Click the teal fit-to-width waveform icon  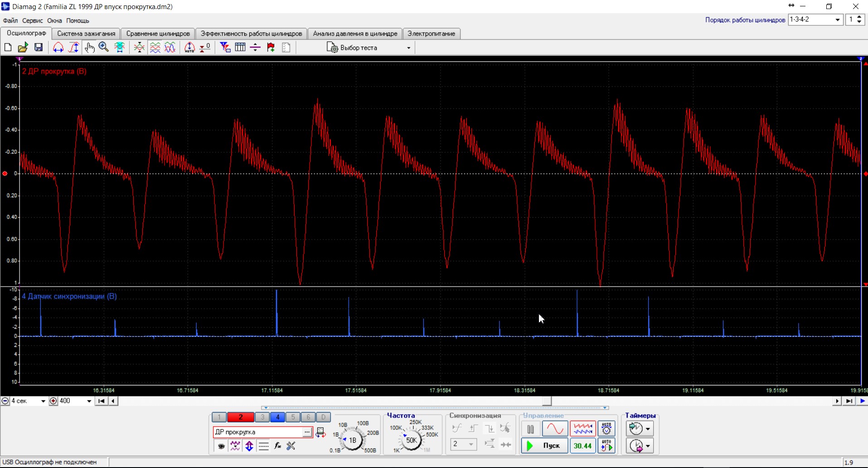click(120, 47)
